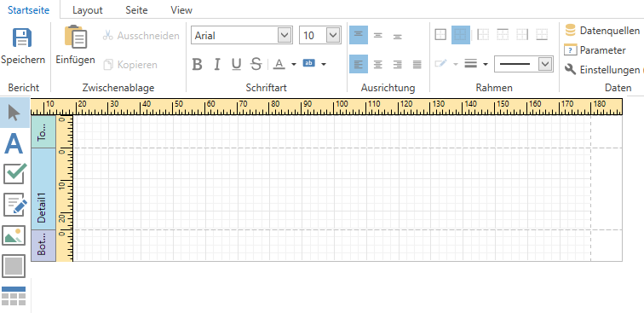Pick the table control tool

(14, 296)
